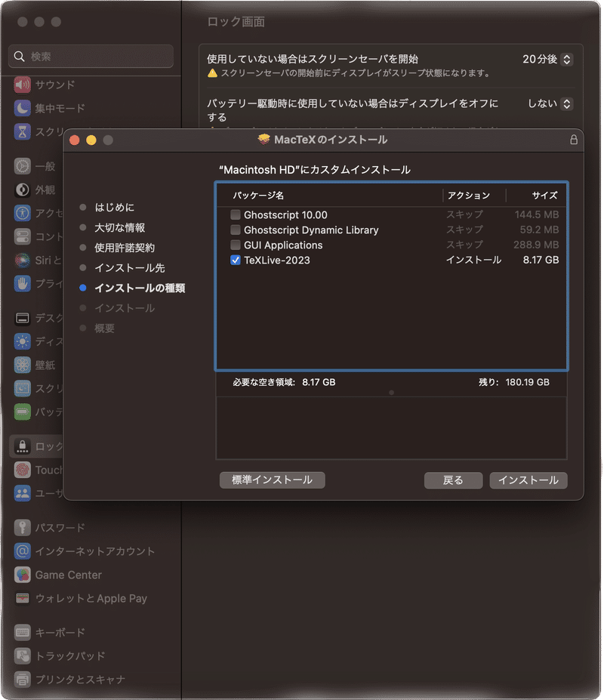Open 集中モード label in settings sidebar
The height and width of the screenshot is (700, 604).
60,109
